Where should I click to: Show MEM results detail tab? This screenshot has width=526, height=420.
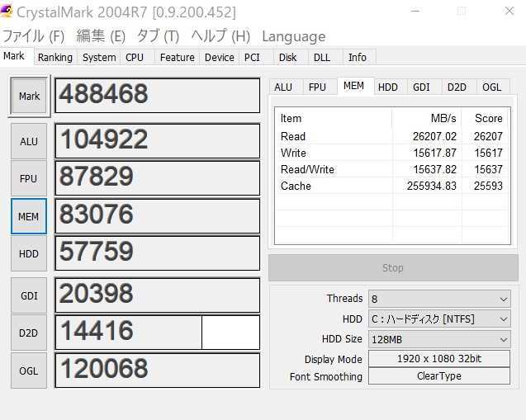pyautogui.click(x=354, y=86)
